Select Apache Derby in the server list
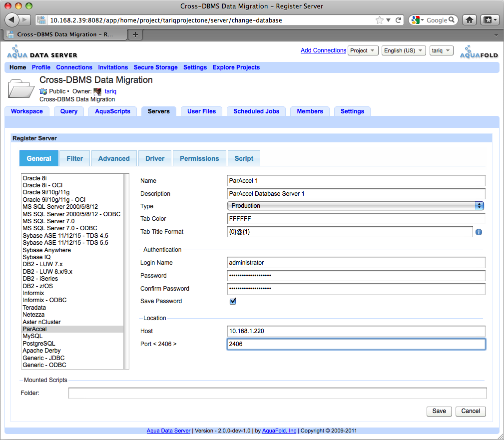The image size is (504, 440). pos(72,351)
